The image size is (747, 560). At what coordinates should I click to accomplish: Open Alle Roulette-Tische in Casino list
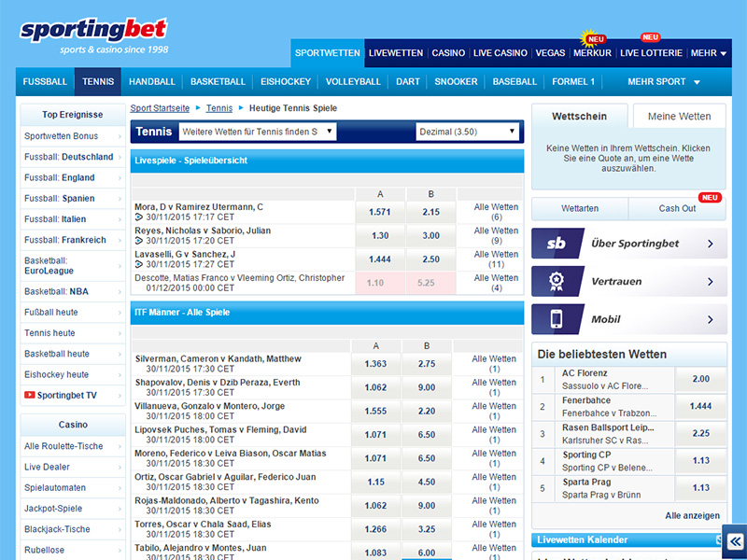click(x=73, y=446)
